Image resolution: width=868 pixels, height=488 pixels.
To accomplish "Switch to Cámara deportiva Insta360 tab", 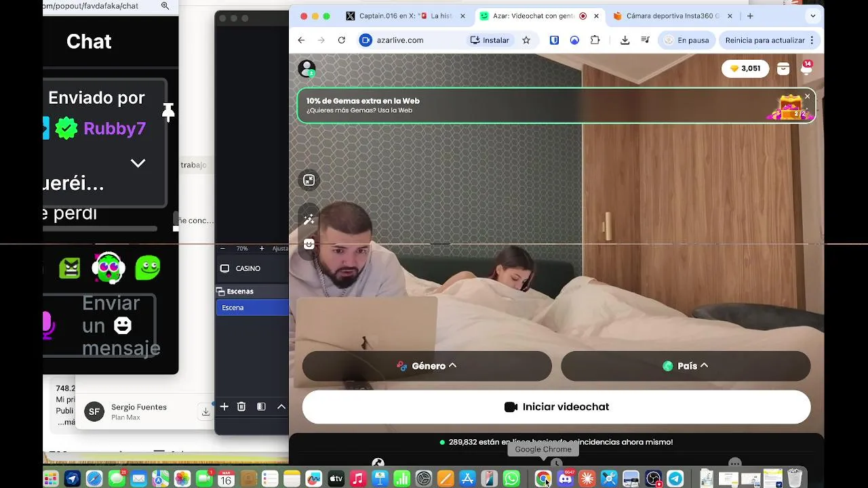I will (668, 16).
